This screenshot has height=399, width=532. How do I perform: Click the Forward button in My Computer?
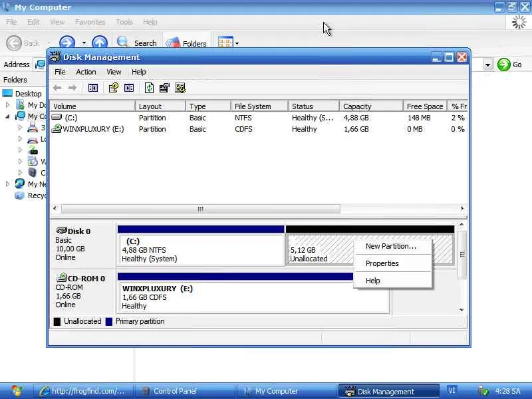tap(67, 43)
